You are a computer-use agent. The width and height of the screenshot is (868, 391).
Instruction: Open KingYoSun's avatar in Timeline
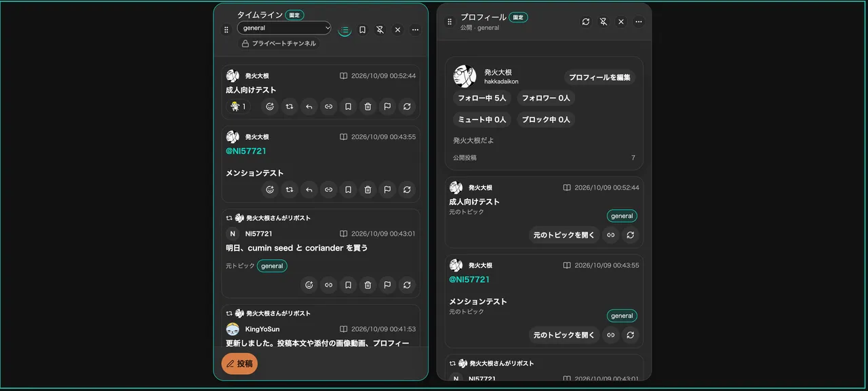[233, 329]
